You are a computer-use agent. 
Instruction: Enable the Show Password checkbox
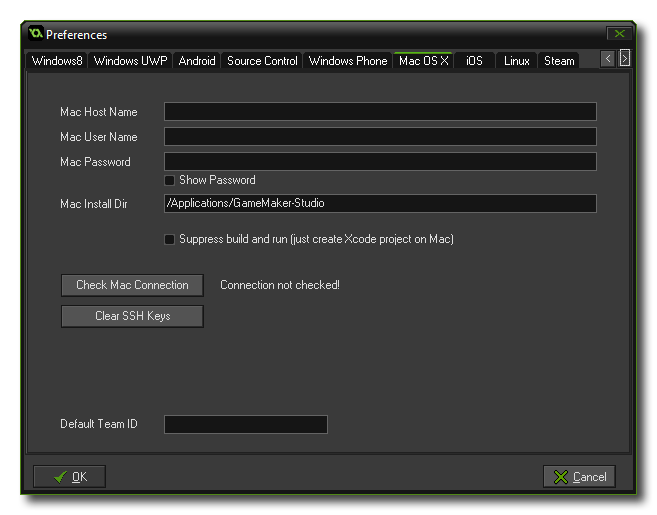tap(170, 181)
